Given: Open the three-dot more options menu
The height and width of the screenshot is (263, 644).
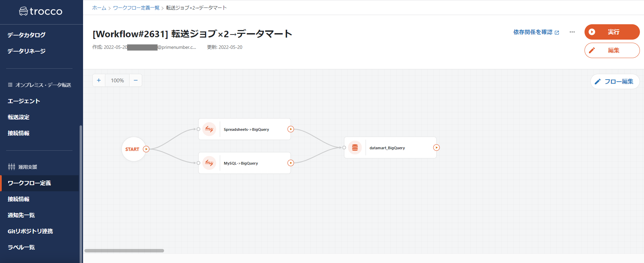Looking at the screenshot, I should coord(572,32).
